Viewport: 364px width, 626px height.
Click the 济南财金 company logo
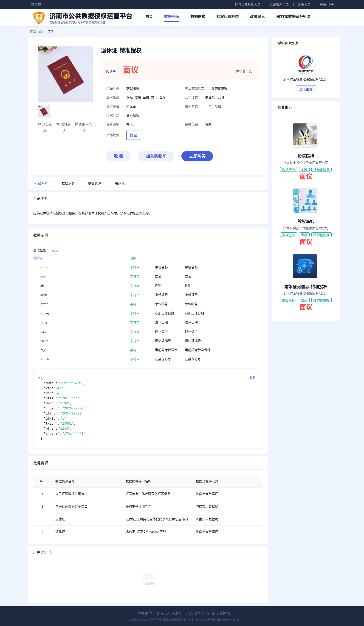point(306,65)
